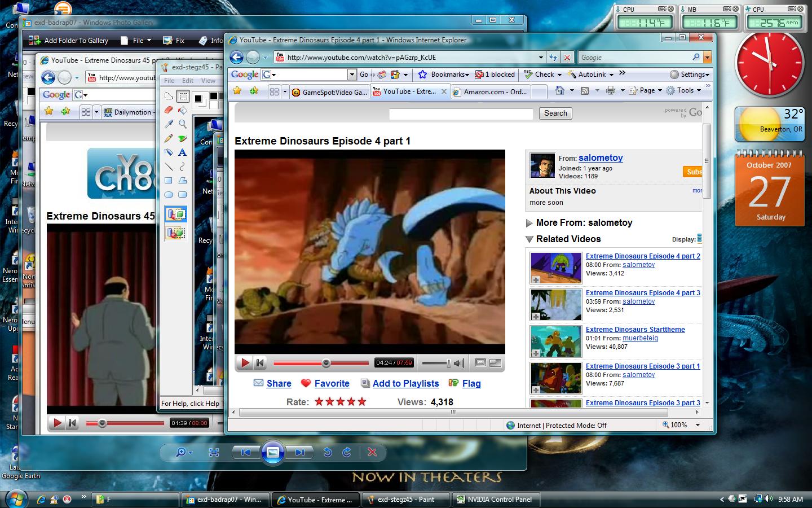Rotate counterclockwise in Photo Gallery
The width and height of the screenshot is (812, 508).
pyautogui.click(x=328, y=452)
